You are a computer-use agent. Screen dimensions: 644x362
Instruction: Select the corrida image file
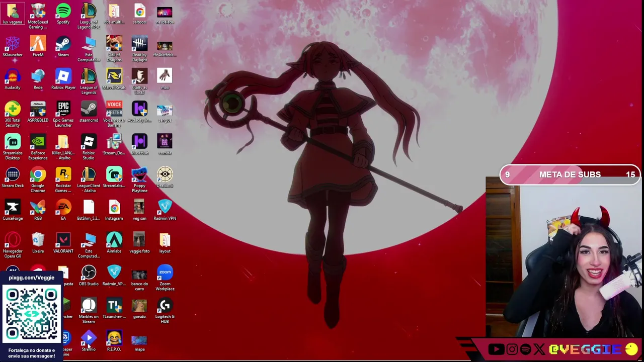[x=165, y=145]
